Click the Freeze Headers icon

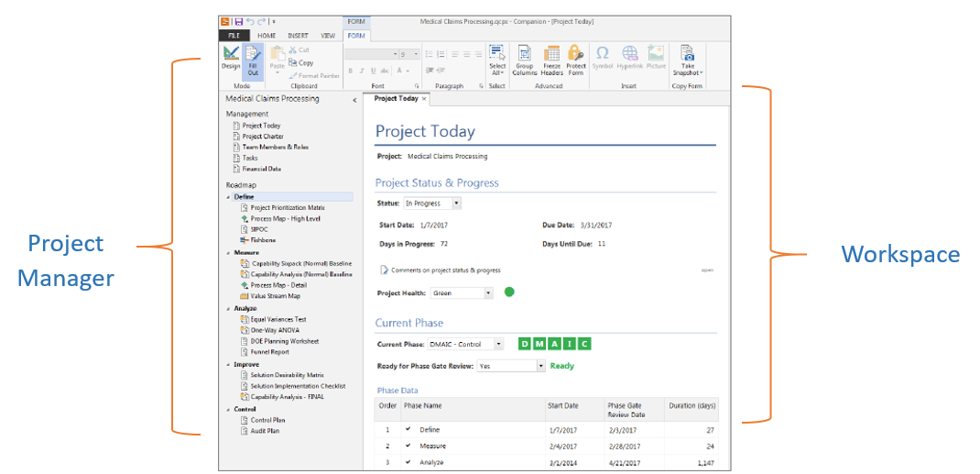point(551,57)
